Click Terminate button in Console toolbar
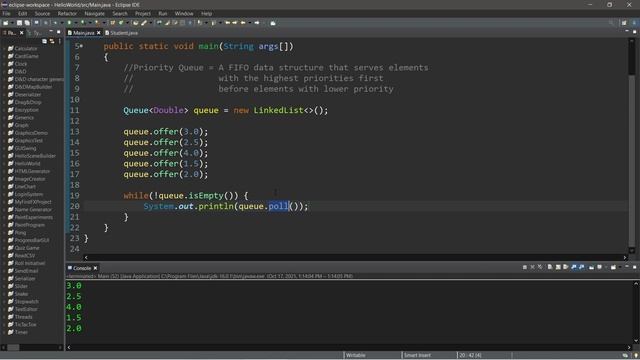The height and width of the screenshot is (360, 640). (524, 267)
